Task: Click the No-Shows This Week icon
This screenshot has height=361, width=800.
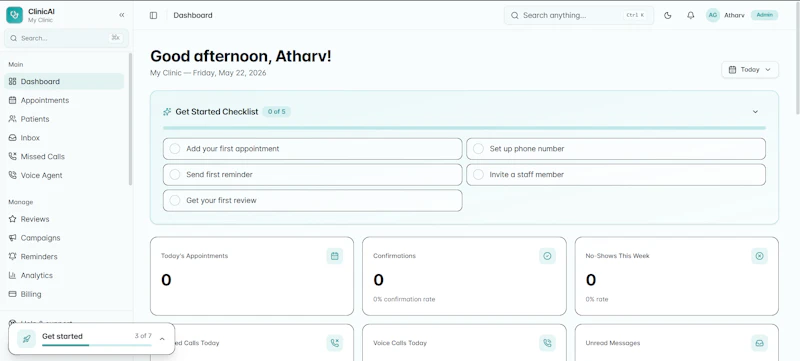Action: click(759, 256)
